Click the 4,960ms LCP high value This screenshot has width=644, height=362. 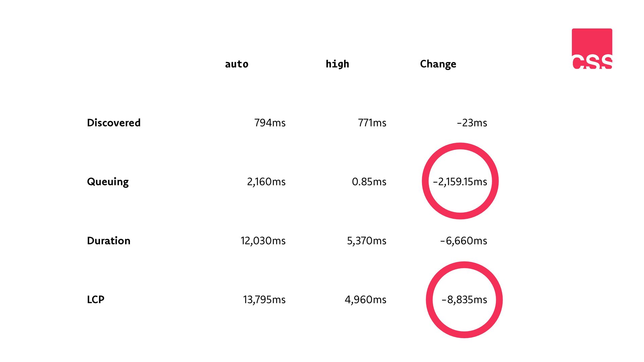tap(366, 300)
